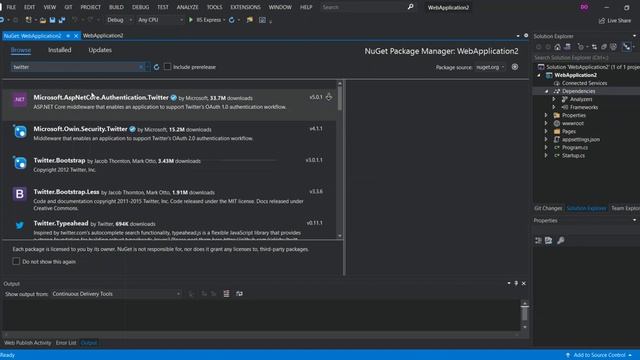Viewport: 640px width, 360px height.
Task: Expand the wwwroot folder
Action: point(546,123)
